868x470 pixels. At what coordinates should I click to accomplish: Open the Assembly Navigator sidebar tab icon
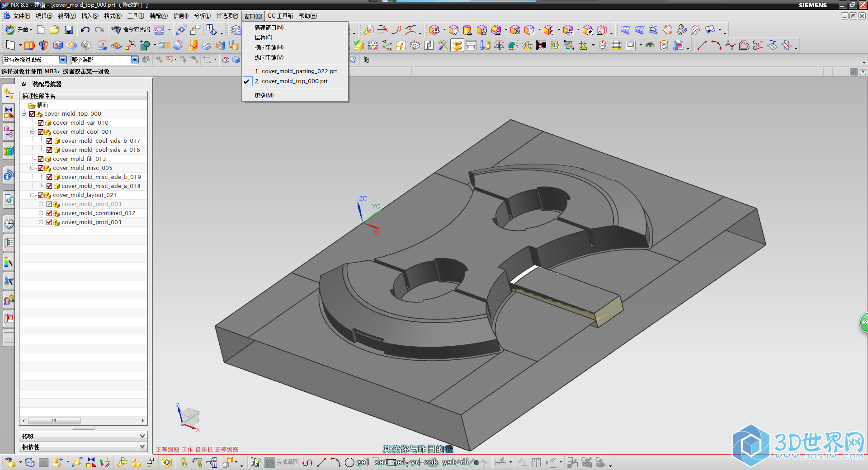point(9,94)
